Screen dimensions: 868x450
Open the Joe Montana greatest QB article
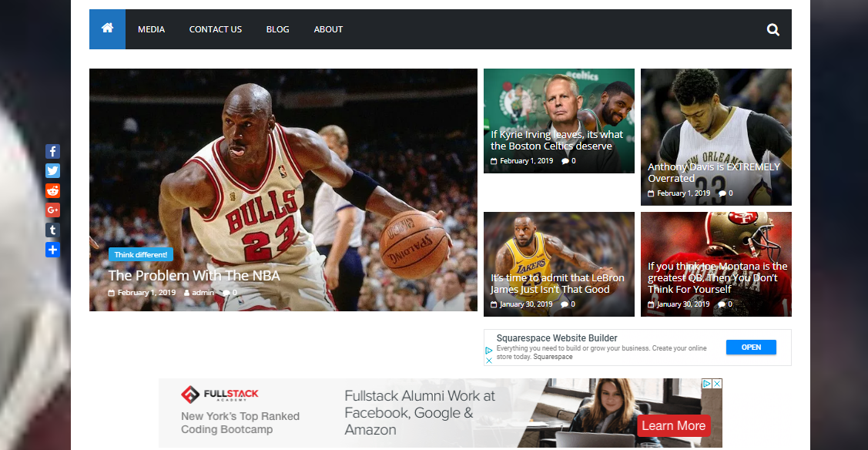(718, 278)
